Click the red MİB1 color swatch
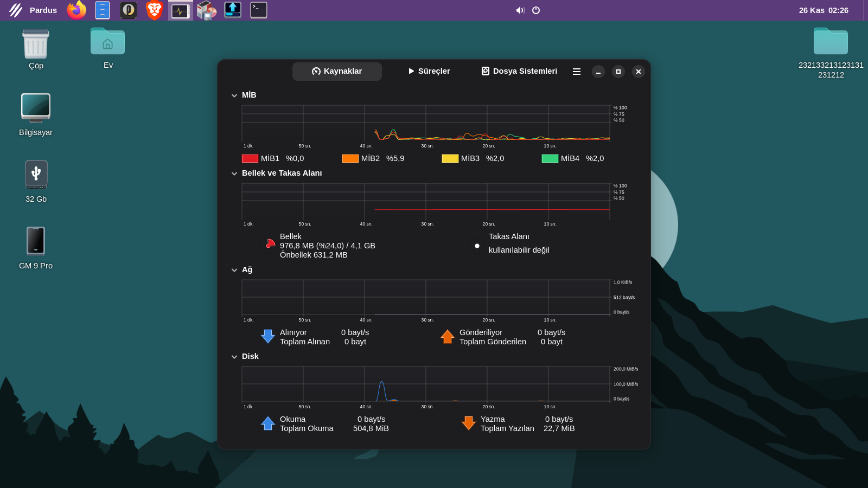This screenshot has width=868, height=488. [x=250, y=158]
